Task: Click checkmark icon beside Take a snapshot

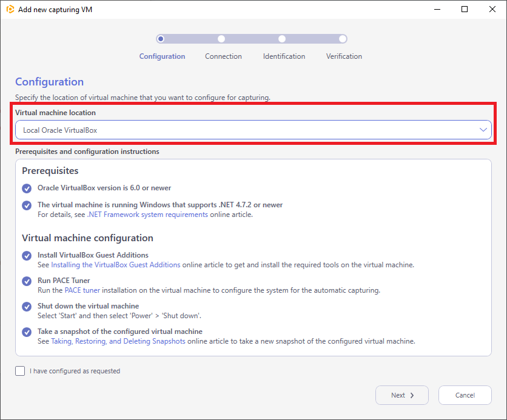Action: click(x=27, y=332)
